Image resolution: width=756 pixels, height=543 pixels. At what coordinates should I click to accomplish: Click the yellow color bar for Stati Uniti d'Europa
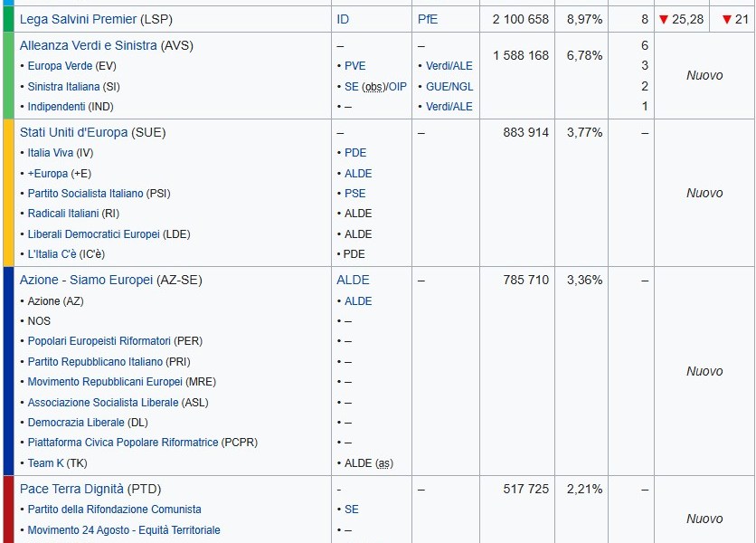[x=8, y=193]
